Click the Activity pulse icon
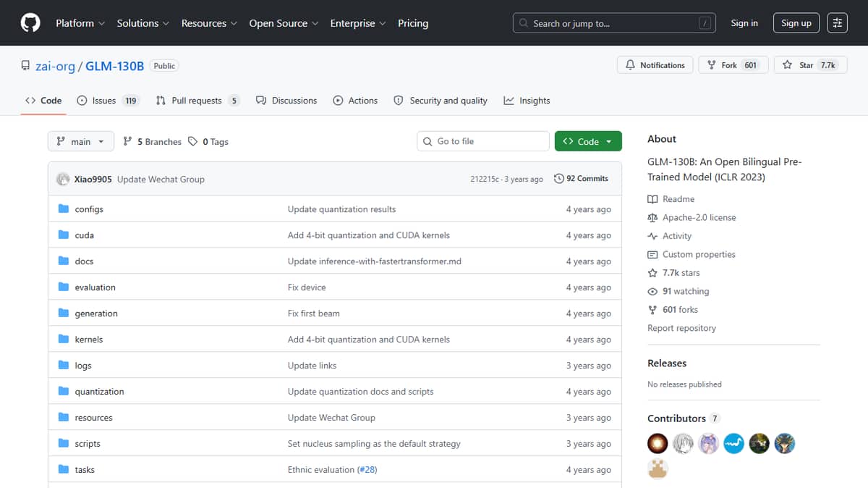 point(652,236)
